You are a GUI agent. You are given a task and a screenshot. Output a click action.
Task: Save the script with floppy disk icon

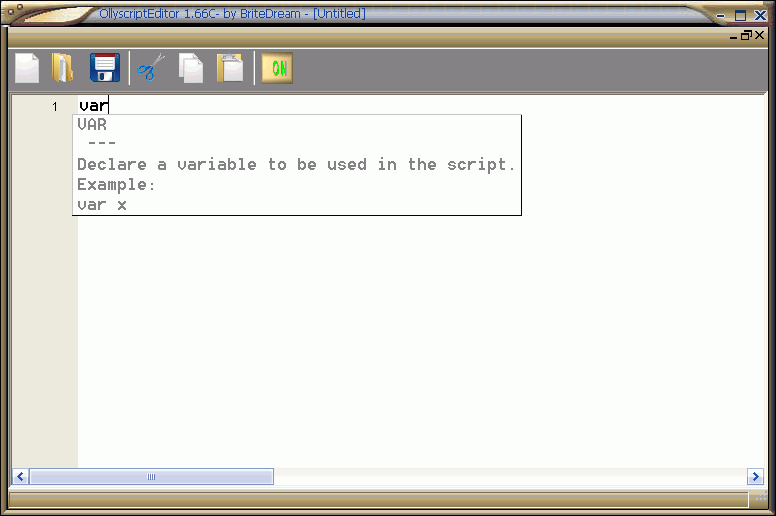tap(105, 68)
